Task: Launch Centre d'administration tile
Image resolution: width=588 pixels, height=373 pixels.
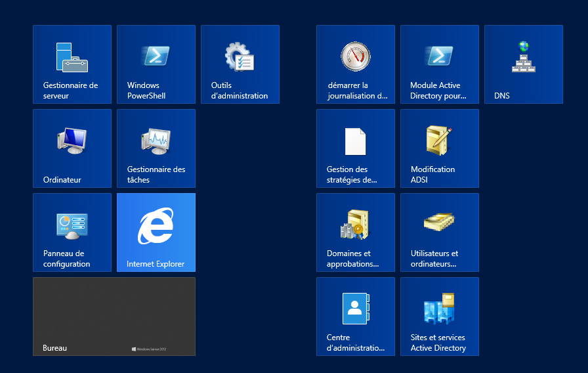Action: [356, 317]
